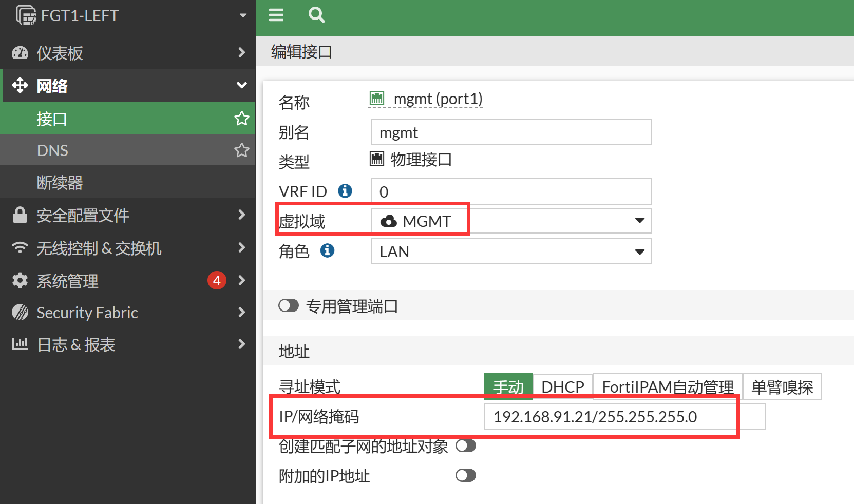The width and height of the screenshot is (854, 504).
Task: Toggle 创建匹配子网的地址对象 switch
Action: [x=465, y=445]
